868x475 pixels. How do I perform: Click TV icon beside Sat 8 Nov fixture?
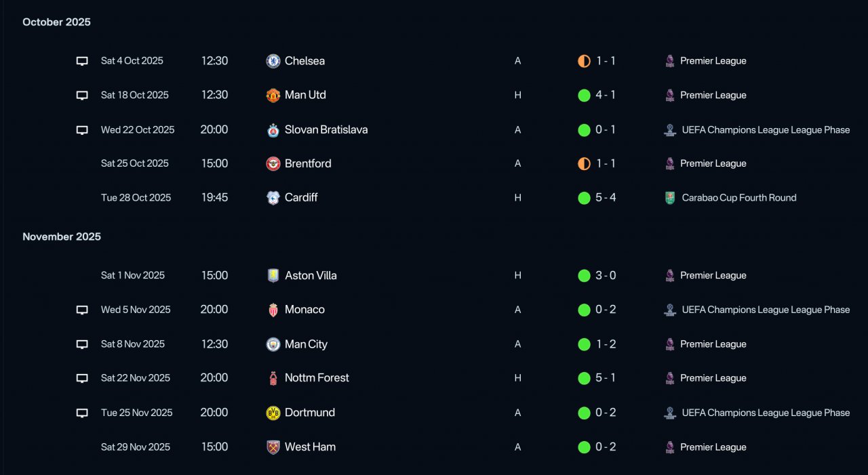pos(82,344)
